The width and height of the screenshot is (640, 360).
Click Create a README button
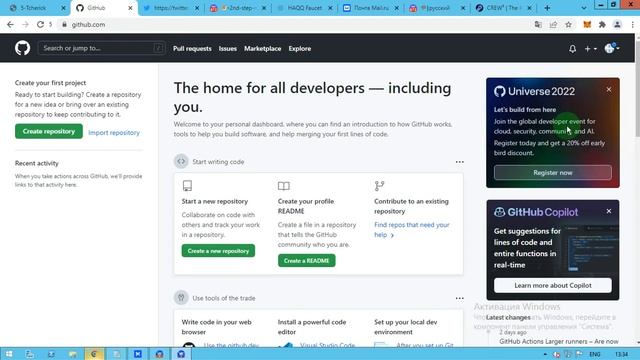307,260
